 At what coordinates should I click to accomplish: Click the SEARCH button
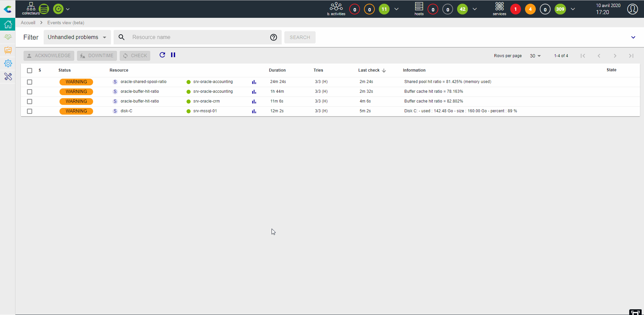[300, 37]
